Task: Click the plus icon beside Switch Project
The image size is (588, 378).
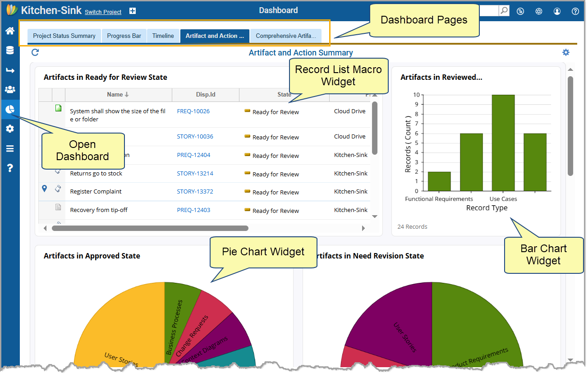Action: (x=133, y=11)
